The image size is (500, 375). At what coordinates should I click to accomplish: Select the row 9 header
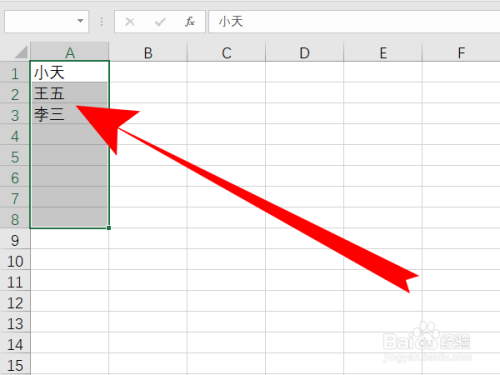(15, 239)
